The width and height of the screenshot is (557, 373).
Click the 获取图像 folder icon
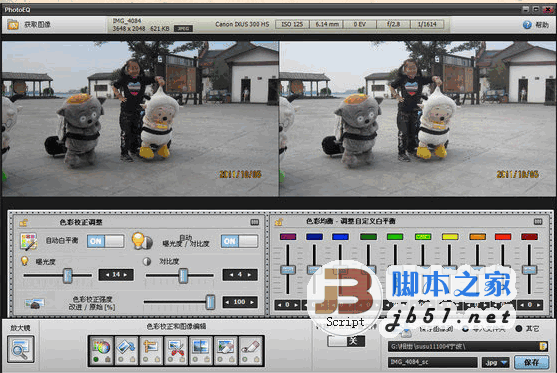pyautogui.click(x=13, y=25)
